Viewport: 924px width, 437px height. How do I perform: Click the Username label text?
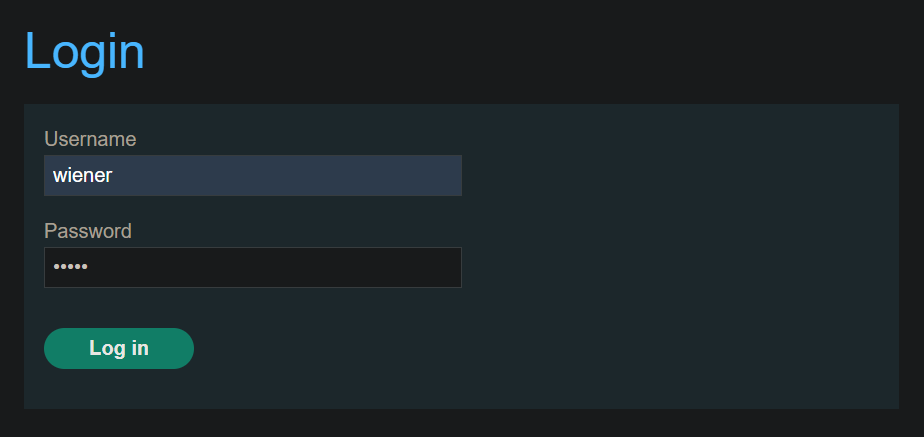(90, 140)
